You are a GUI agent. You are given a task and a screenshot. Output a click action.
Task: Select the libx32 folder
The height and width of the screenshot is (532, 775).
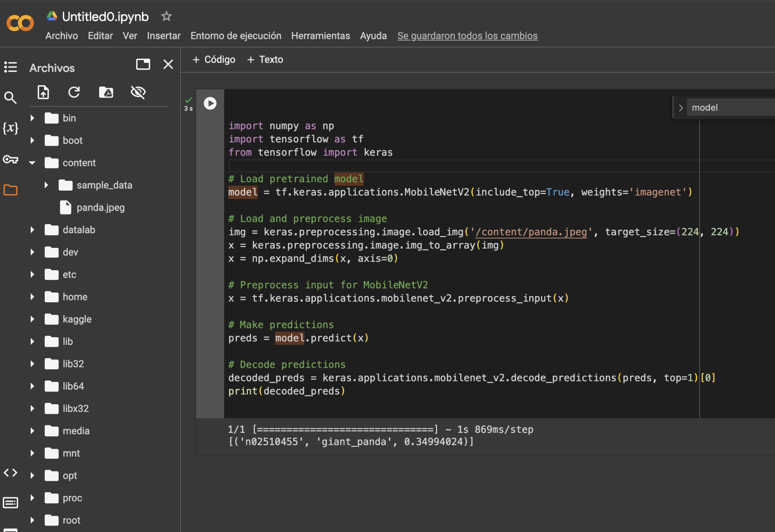(x=75, y=408)
